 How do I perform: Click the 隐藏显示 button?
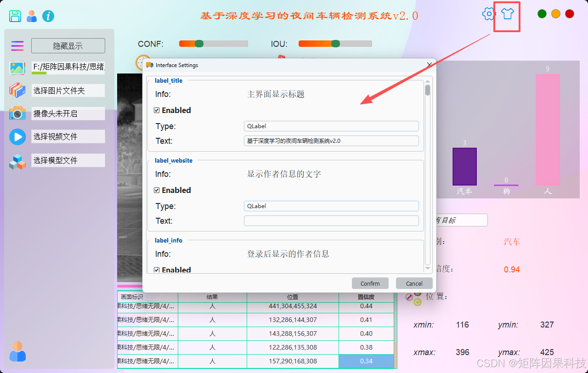tap(68, 46)
